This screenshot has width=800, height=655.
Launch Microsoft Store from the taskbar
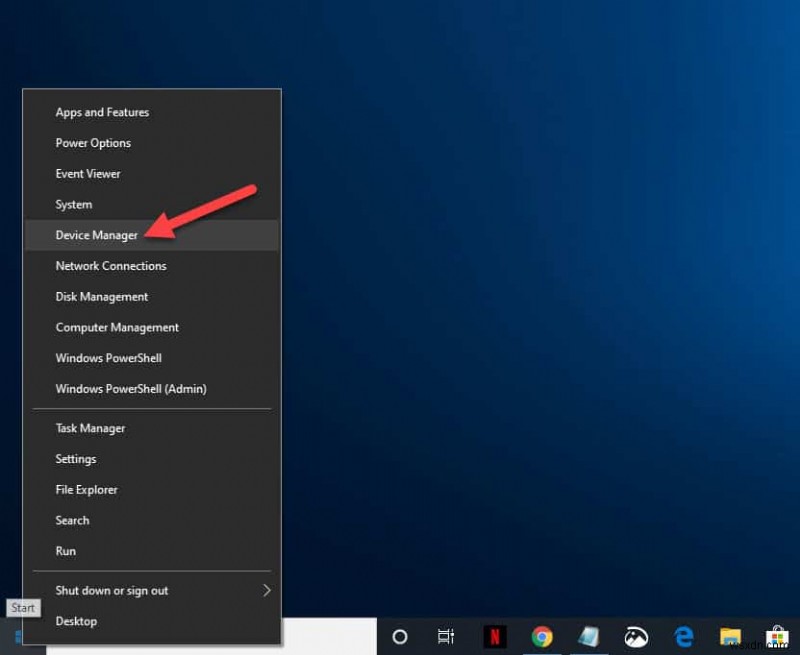[777, 637]
